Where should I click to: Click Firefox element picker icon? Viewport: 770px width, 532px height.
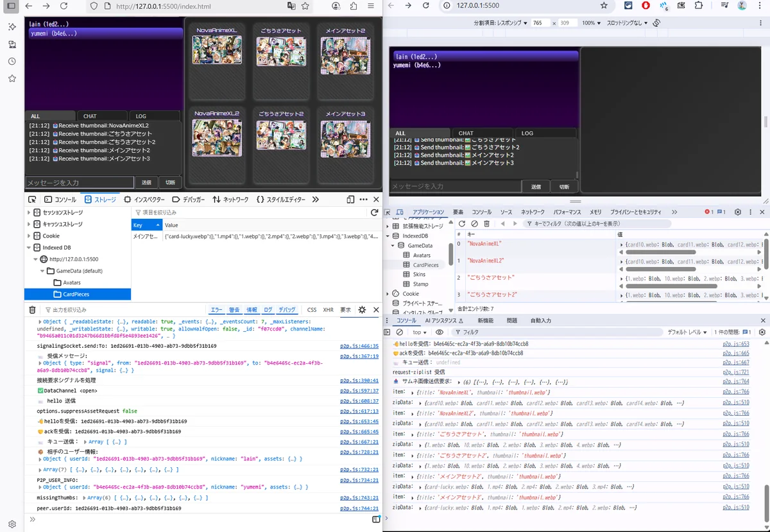(32, 200)
